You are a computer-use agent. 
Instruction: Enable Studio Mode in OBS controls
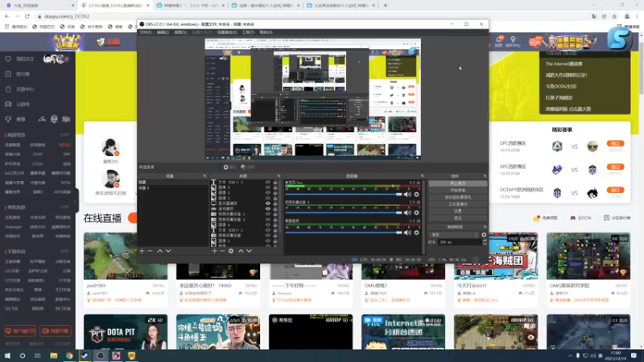pyautogui.click(x=457, y=204)
